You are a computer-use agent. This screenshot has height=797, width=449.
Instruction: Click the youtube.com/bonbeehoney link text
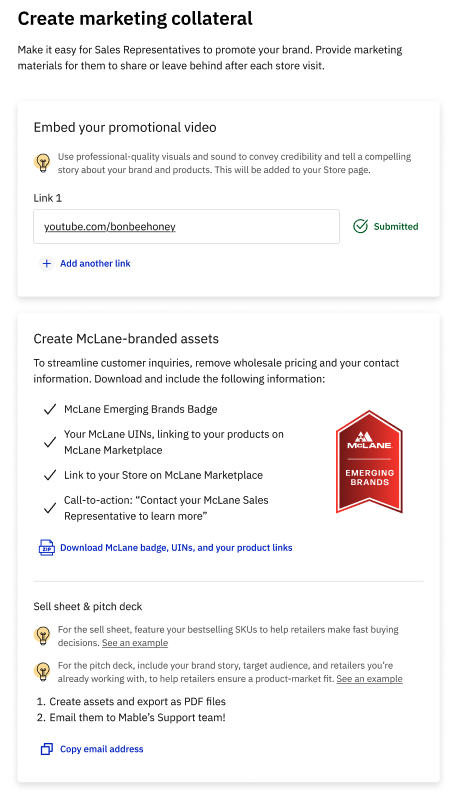click(x=110, y=227)
